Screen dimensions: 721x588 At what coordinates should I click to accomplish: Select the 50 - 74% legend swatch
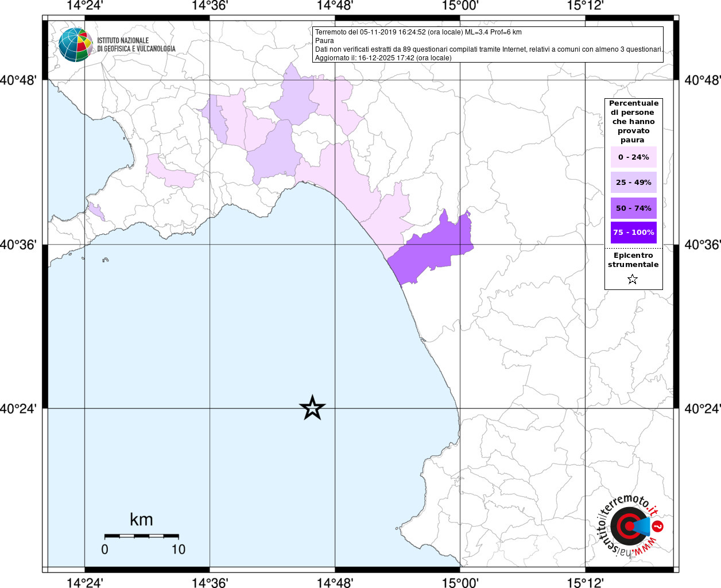(x=634, y=208)
